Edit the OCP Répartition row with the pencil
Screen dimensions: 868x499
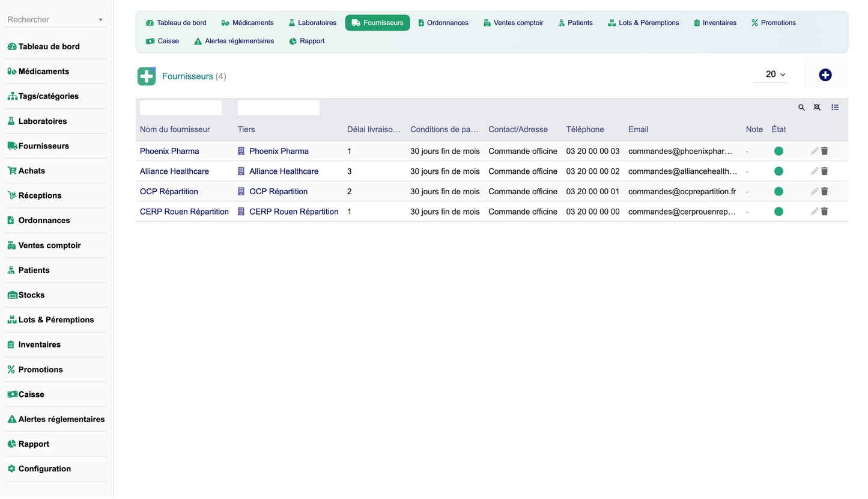pyautogui.click(x=815, y=192)
